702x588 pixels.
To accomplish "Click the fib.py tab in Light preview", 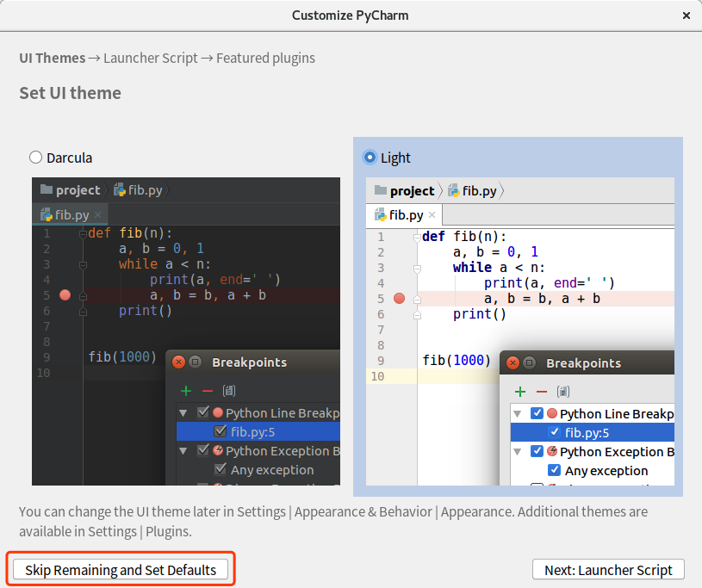I will tap(404, 215).
